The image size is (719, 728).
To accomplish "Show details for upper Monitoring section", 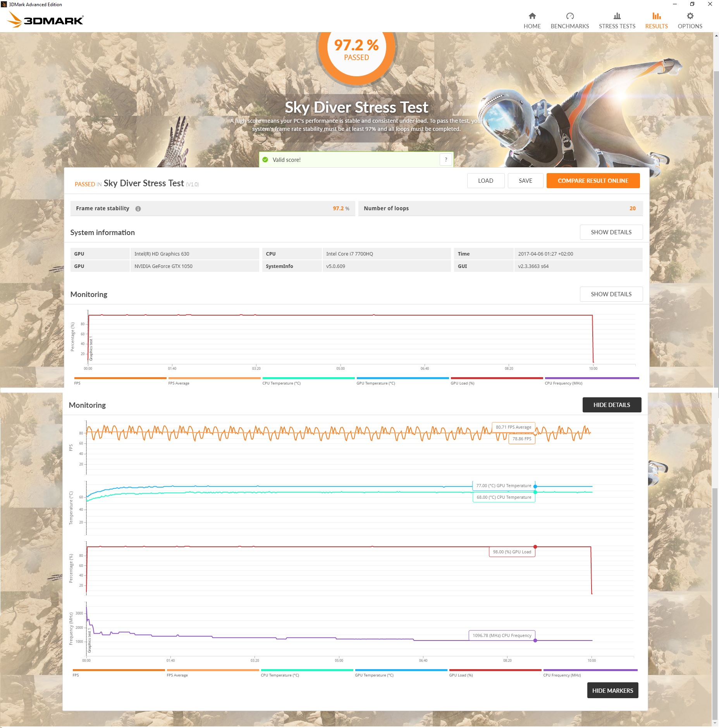I will point(611,294).
